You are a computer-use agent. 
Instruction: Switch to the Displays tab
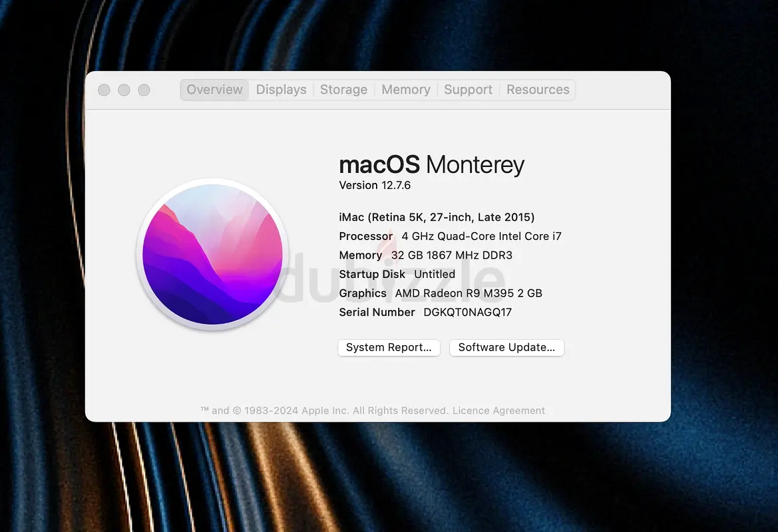click(282, 90)
